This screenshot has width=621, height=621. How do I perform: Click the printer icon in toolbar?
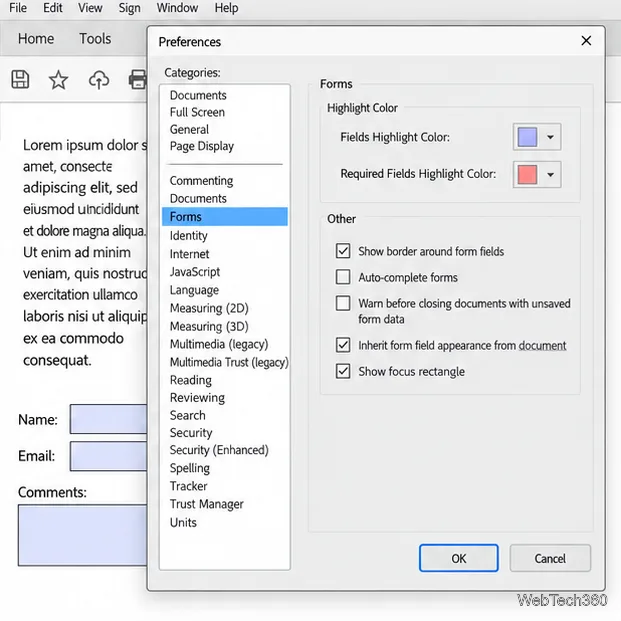click(137, 79)
